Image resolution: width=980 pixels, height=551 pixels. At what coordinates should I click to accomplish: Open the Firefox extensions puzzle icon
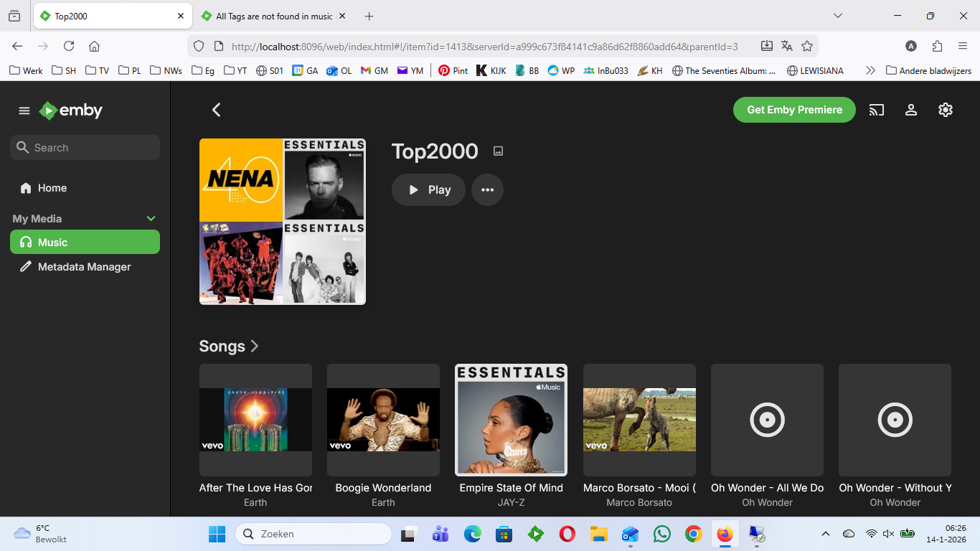tap(937, 46)
